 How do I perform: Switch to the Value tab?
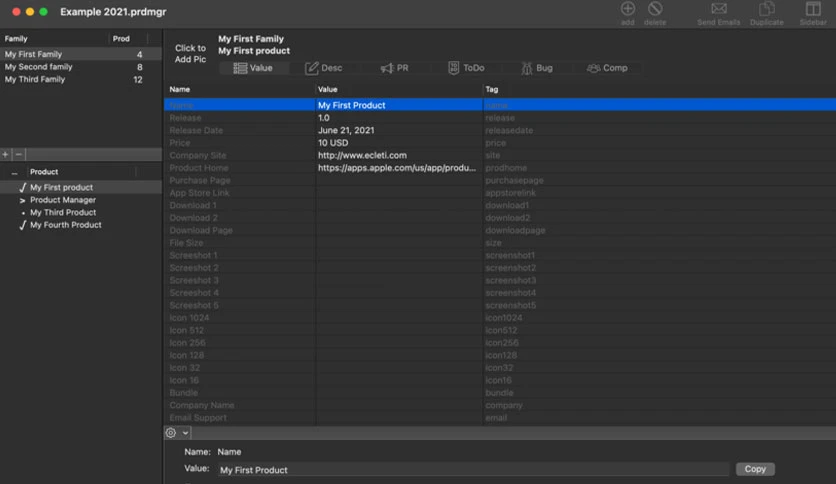click(x=253, y=68)
